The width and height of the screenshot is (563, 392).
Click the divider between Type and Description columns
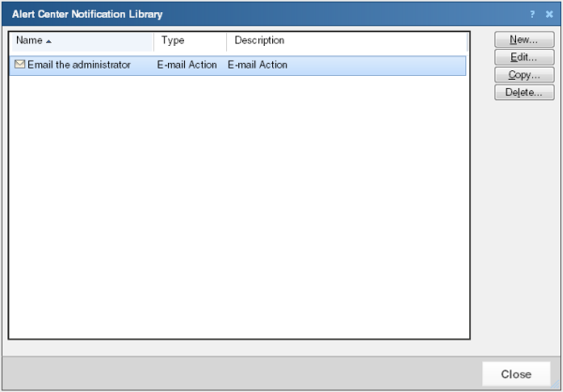click(227, 41)
